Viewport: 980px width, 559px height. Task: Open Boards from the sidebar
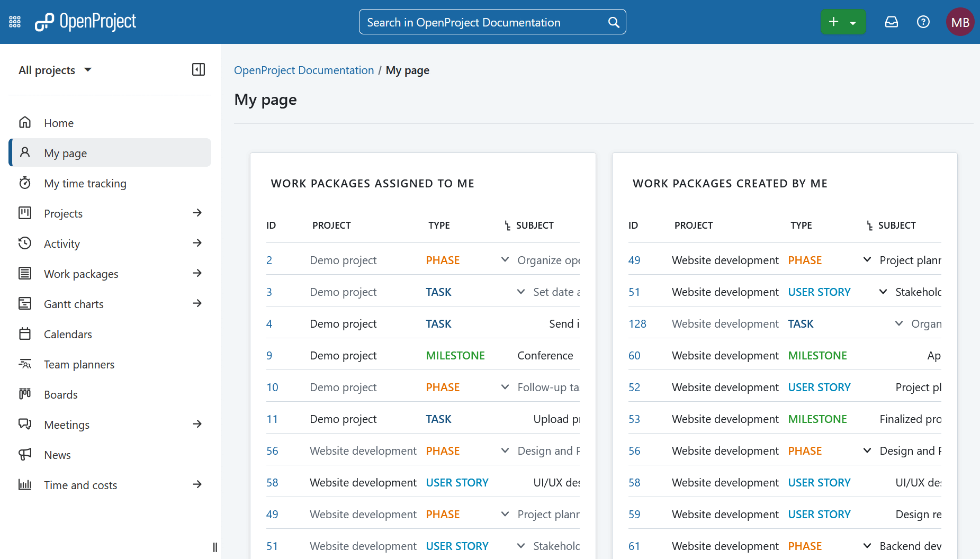[x=60, y=394]
